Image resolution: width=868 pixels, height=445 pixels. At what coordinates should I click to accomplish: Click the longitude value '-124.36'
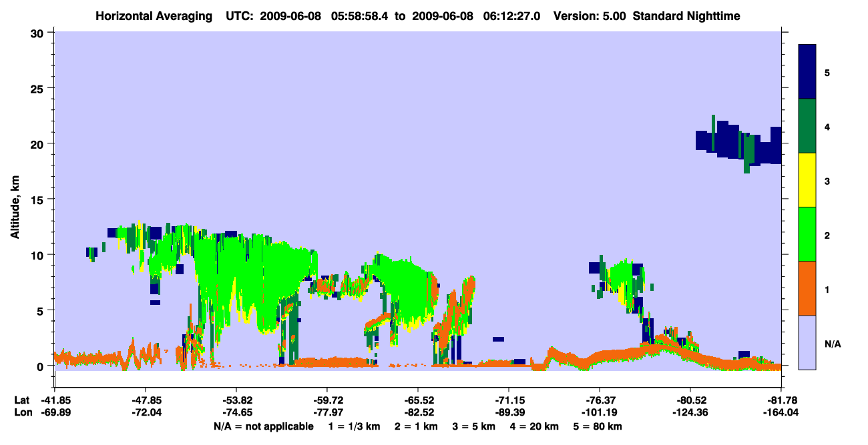690,412
